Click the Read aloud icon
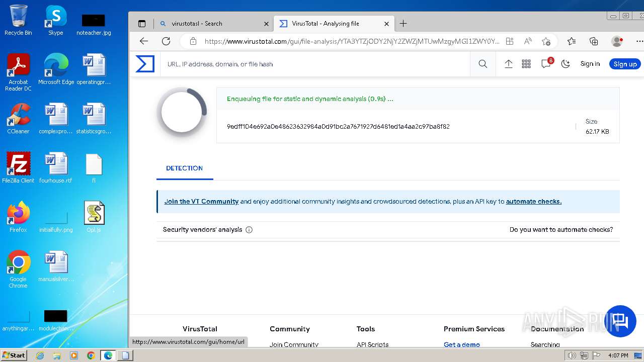Image resolution: width=644 pixels, height=362 pixels. coord(528,41)
